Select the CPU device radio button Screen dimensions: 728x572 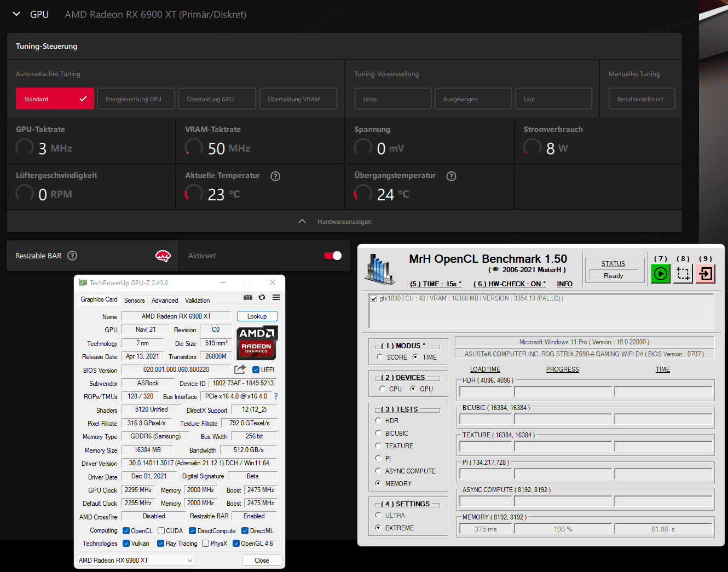(383, 389)
